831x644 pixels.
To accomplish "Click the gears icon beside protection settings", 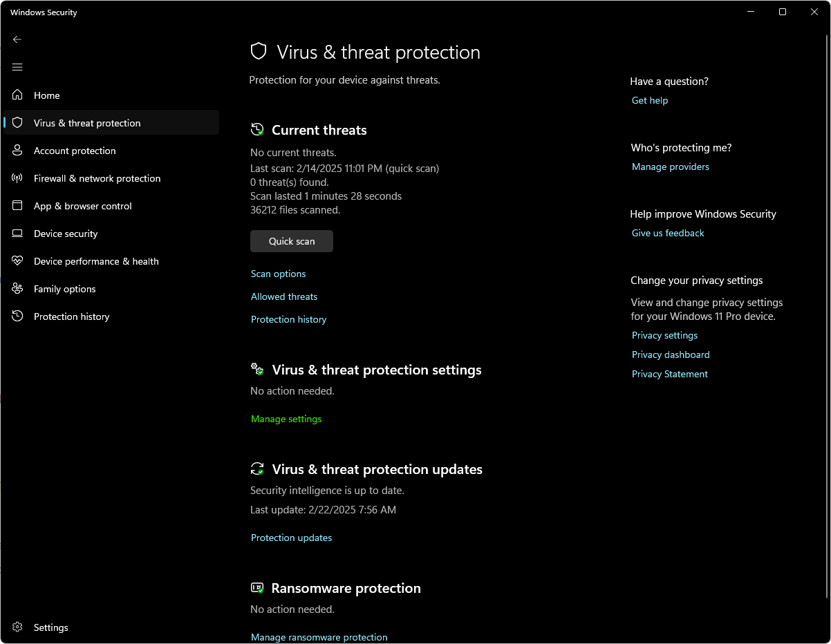I will click(x=257, y=370).
